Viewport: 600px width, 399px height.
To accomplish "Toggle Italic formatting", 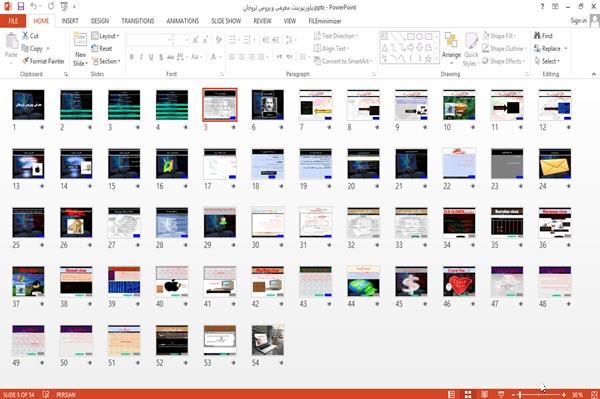I will pyautogui.click(x=141, y=57).
